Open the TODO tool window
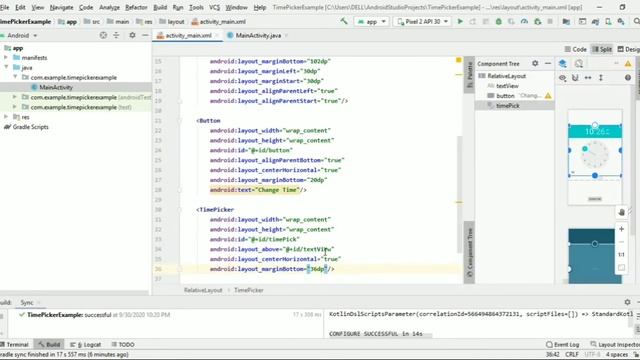640x360 pixels. pos(123,344)
